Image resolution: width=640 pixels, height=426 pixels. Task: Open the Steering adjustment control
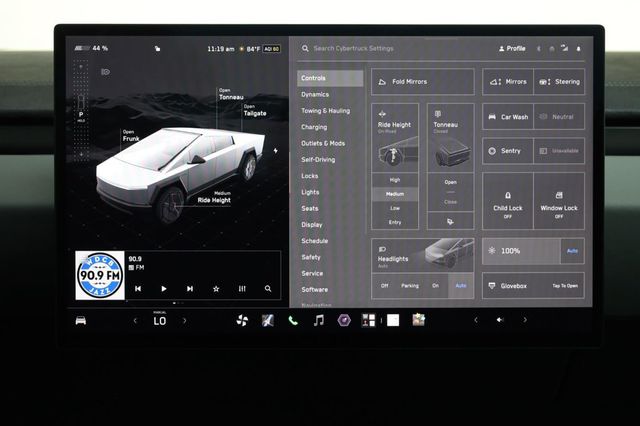(559, 82)
